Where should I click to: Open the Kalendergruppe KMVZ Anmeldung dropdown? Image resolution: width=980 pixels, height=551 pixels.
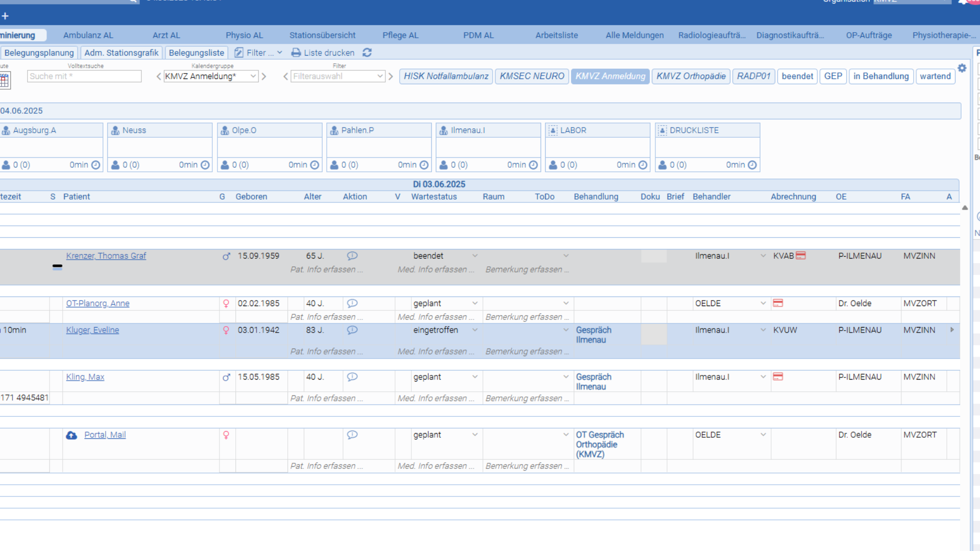click(x=211, y=76)
